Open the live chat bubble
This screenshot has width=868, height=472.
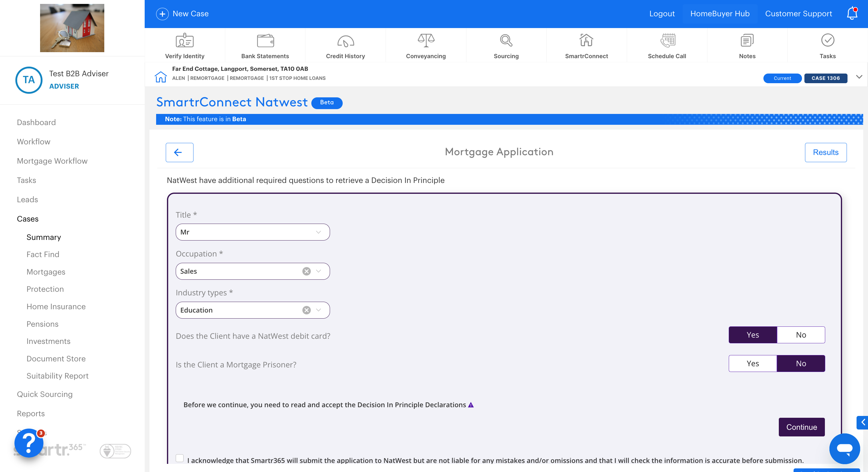tap(844, 449)
